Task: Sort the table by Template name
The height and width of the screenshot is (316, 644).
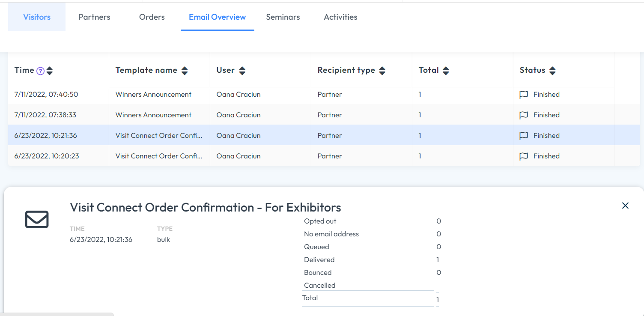Action: 184,70
